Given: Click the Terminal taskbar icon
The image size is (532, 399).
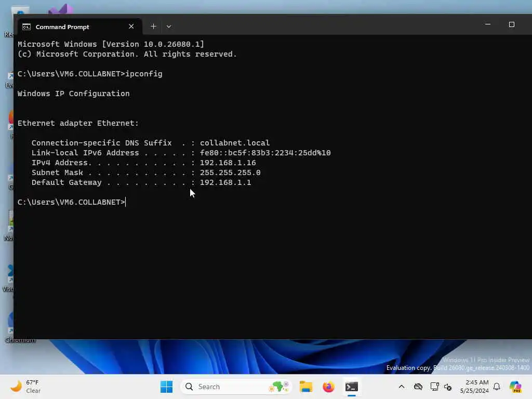Looking at the screenshot, I should coord(352,387).
